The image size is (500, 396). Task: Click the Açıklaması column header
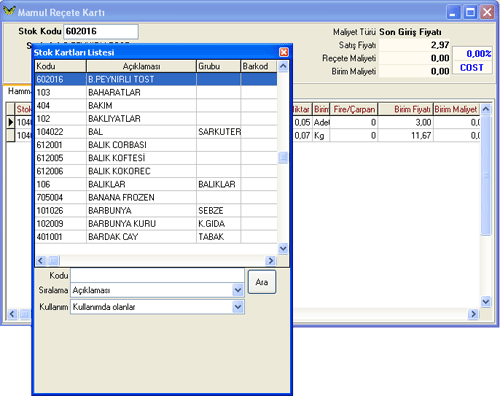tap(141, 66)
